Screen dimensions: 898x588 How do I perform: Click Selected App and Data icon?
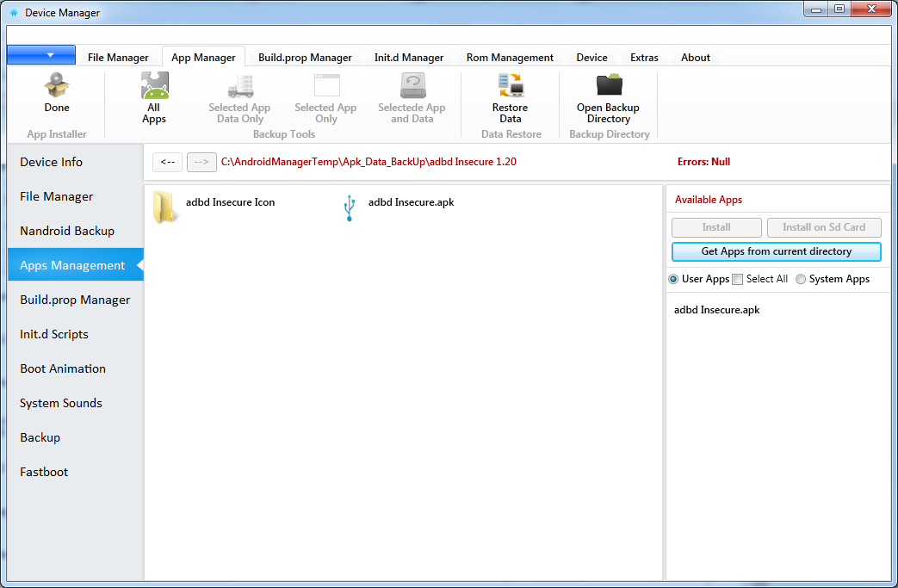[412, 86]
